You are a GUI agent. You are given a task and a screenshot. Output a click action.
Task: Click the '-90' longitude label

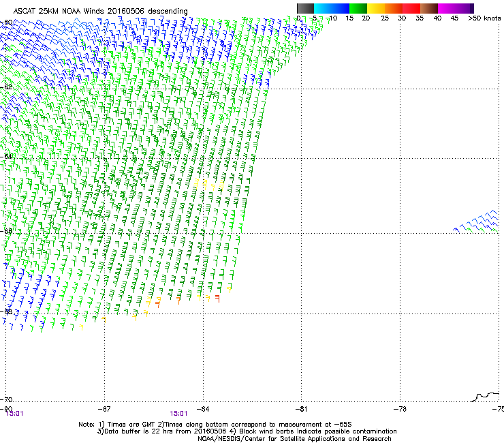coord(6,409)
